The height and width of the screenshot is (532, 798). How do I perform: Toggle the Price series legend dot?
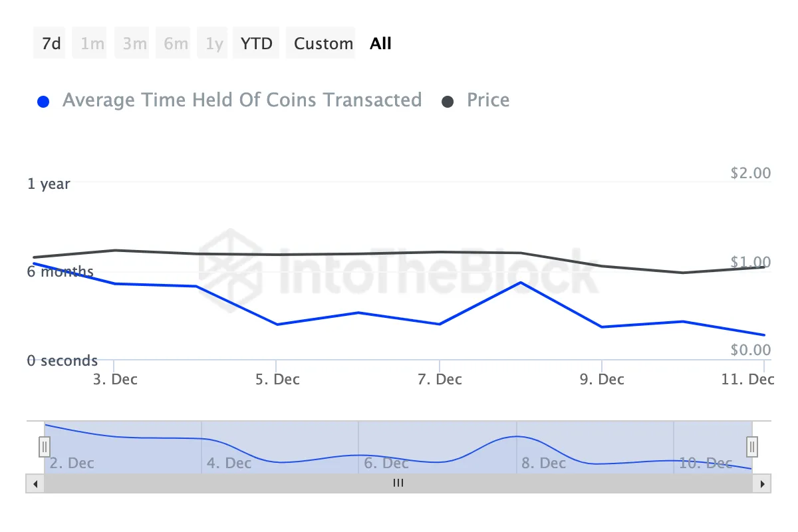click(448, 102)
